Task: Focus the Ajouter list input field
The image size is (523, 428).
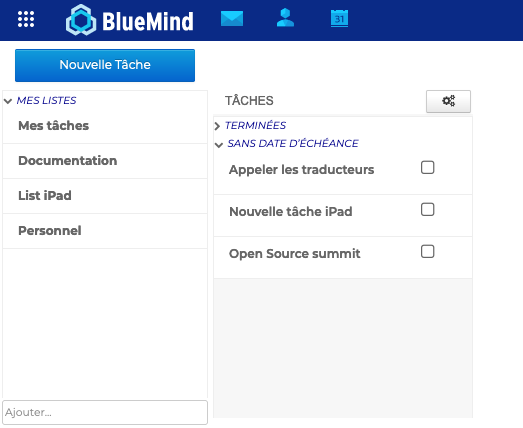Action: (105, 412)
